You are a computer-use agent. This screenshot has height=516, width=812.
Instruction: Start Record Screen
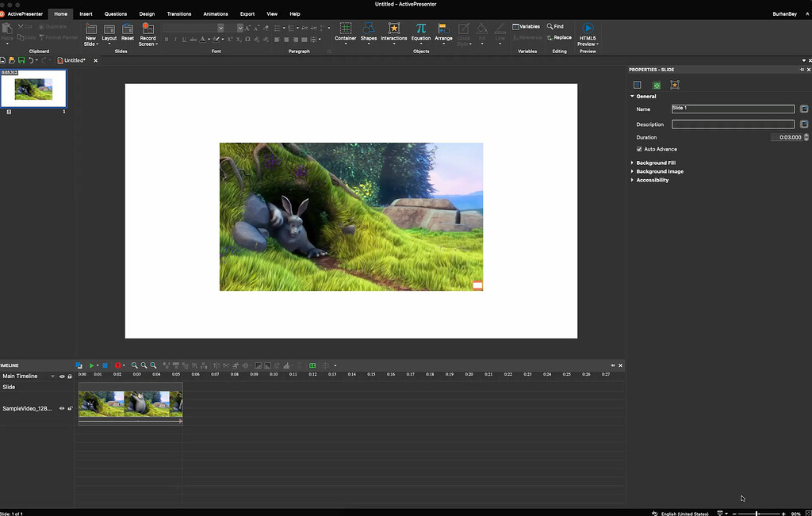click(147, 35)
